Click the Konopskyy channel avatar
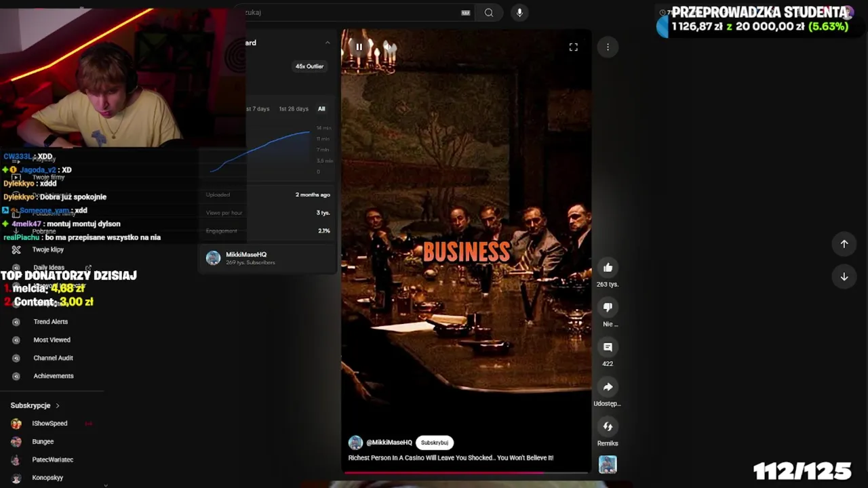This screenshot has height=488, width=868. (x=16, y=478)
